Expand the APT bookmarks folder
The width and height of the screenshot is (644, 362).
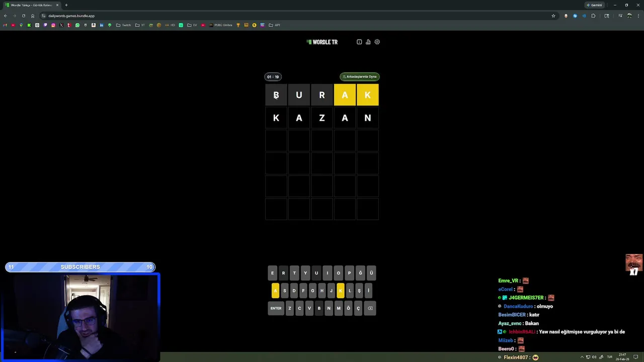(274, 25)
